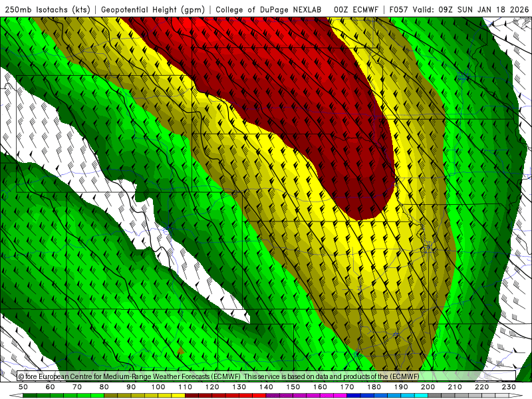Click the "200" color scale label
Screen dimensions: 532x399
[x=428, y=387]
